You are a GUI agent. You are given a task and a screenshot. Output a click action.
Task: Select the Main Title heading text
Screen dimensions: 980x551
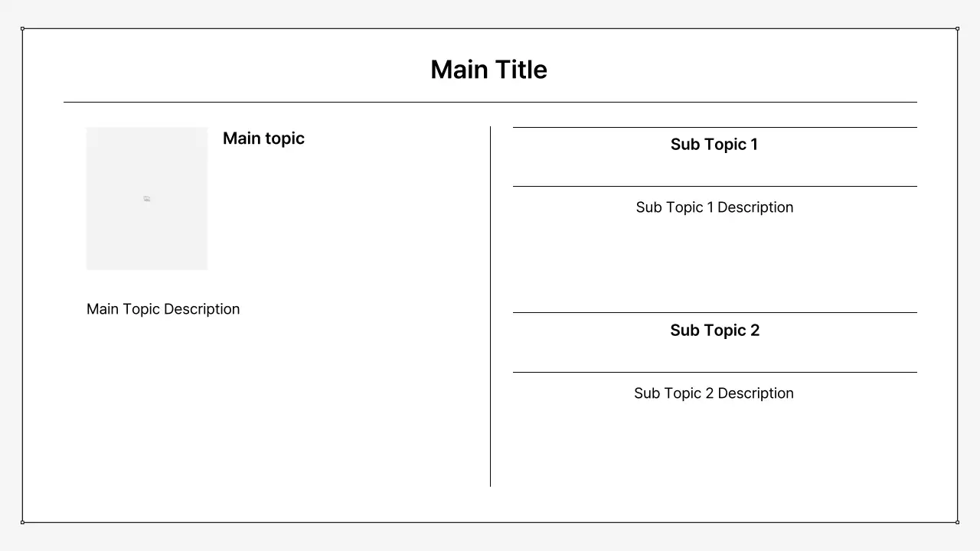[x=488, y=70]
